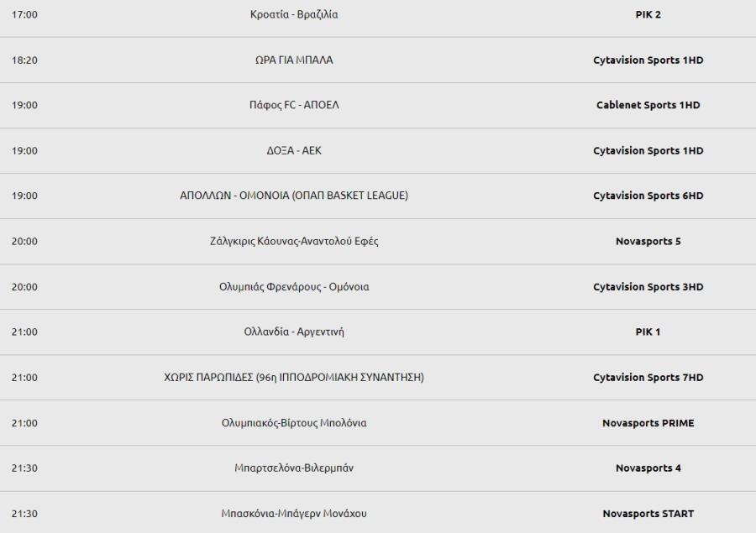Open the ΔΟΞΑ - ΑΕΚ fixture
Screen dimensions: 756x533
tap(294, 150)
